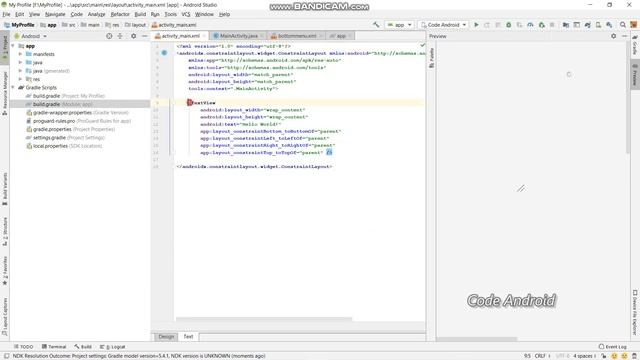Open the Build tool window
Image resolution: width=640 pixels, height=360 pixels.
coord(83,347)
